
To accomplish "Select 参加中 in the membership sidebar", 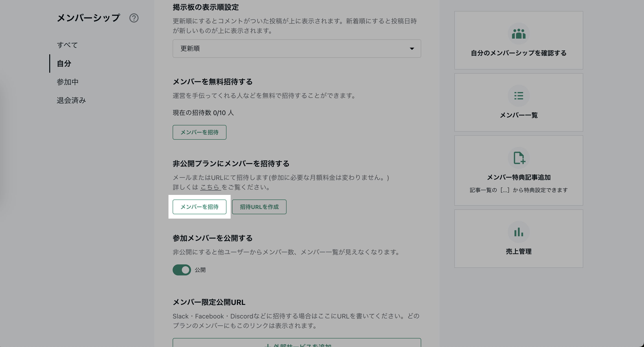I will click(67, 82).
